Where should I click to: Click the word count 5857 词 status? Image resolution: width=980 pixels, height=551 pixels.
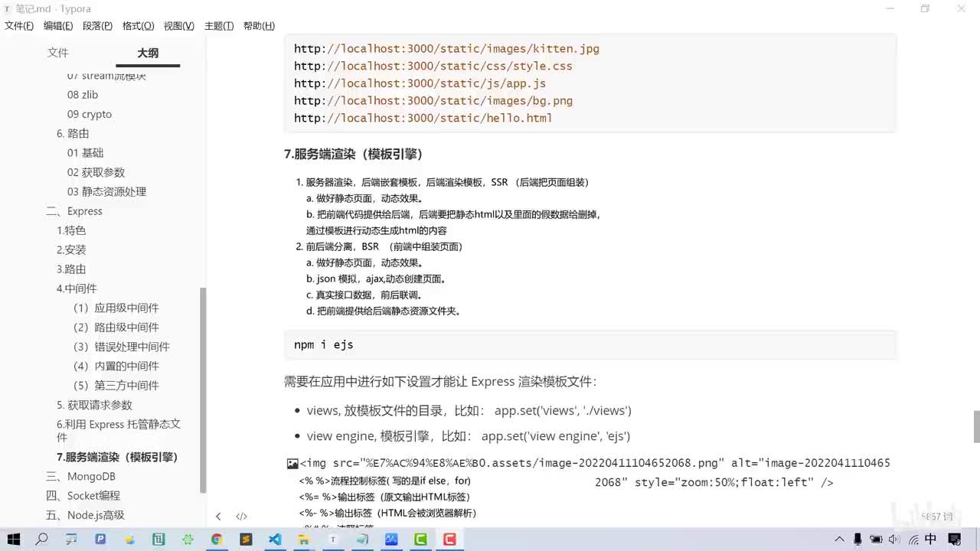[937, 517]
